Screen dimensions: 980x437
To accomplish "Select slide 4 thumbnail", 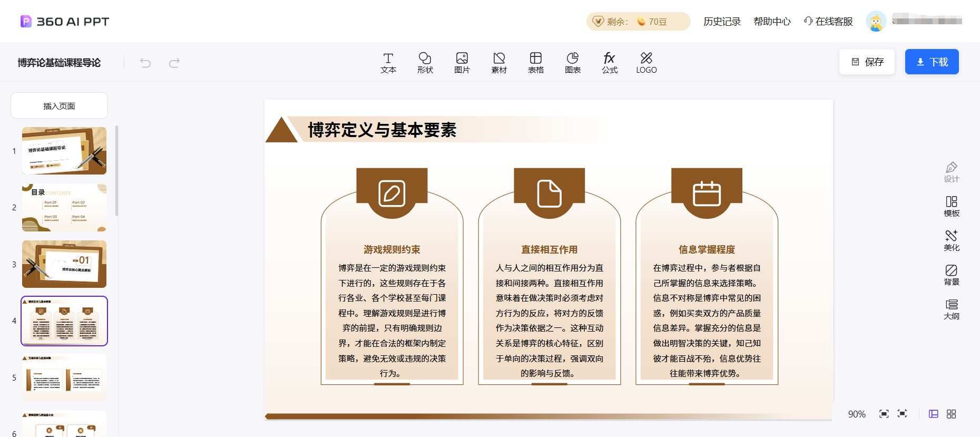I will [x=64, y=321].
